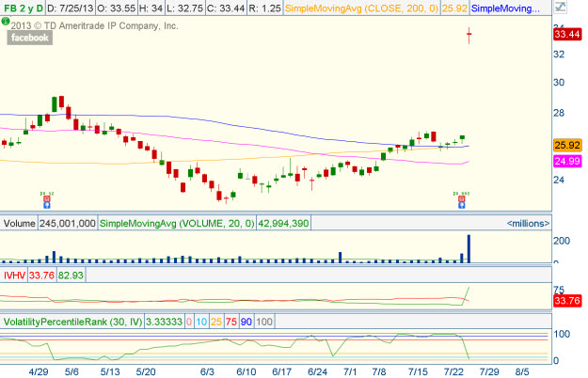The width and height of the screenshot is (588, 378).
Task: Click the facebook company label
Action: coord(31,39)
